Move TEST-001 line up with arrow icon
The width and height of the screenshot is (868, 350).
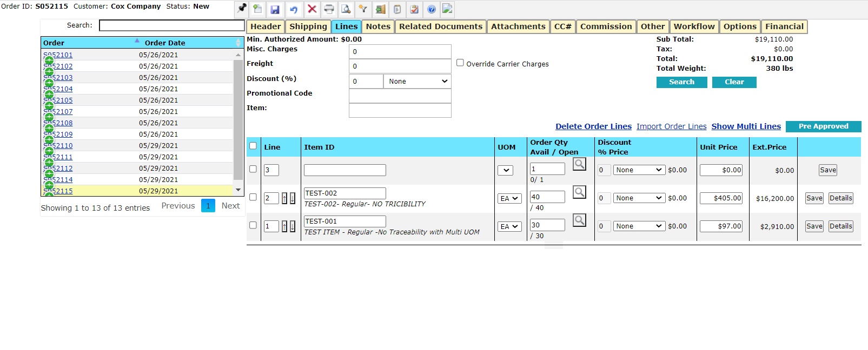[284, 226]
